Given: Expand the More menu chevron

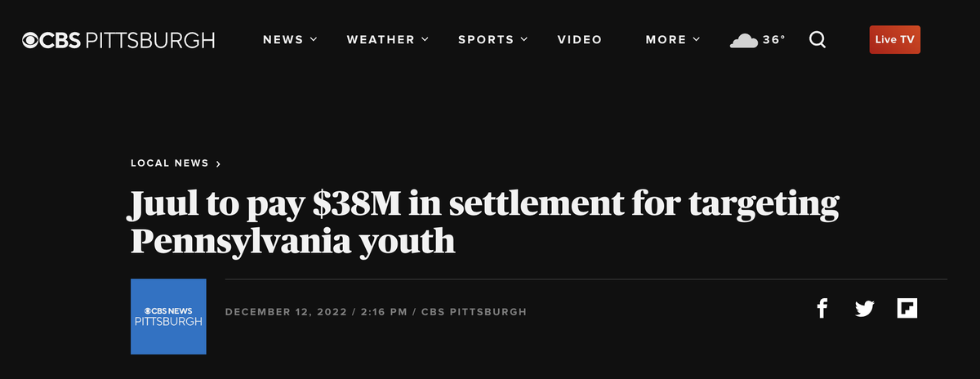Looking at the screenshot, I should (697, 39).
